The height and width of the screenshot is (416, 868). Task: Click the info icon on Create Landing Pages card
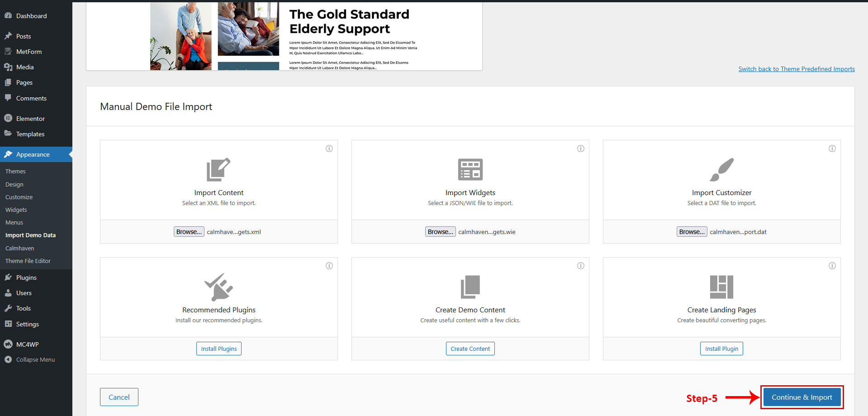tap(832, 266)
